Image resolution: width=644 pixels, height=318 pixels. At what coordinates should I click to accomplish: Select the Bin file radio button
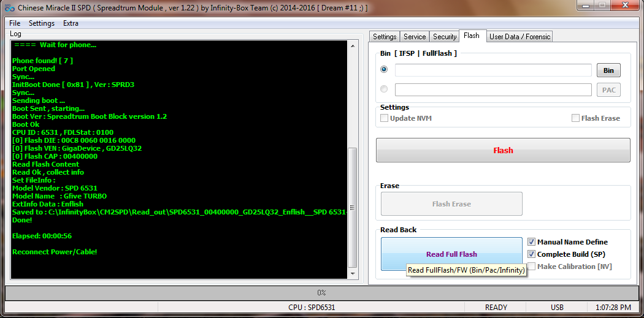coord(384,69)
